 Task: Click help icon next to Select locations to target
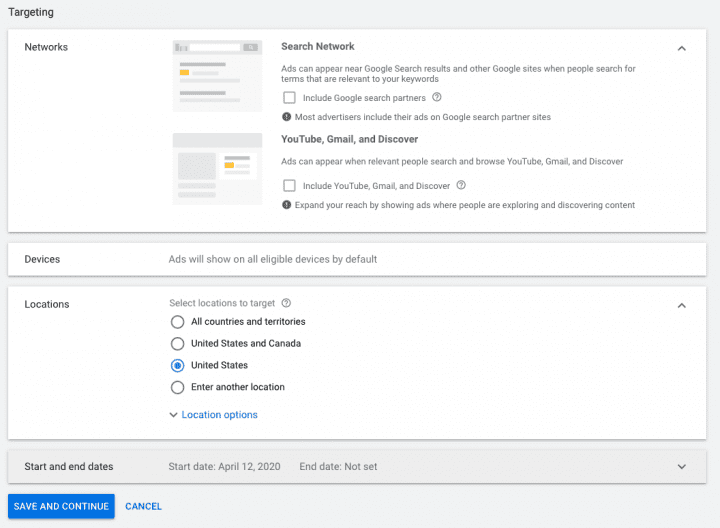286,303
